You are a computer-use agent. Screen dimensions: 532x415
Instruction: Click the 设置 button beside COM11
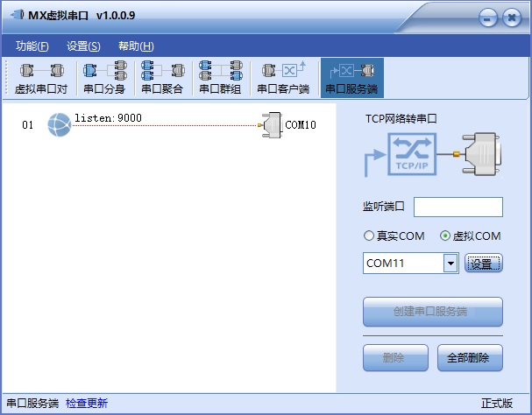(x=484, y=264)
